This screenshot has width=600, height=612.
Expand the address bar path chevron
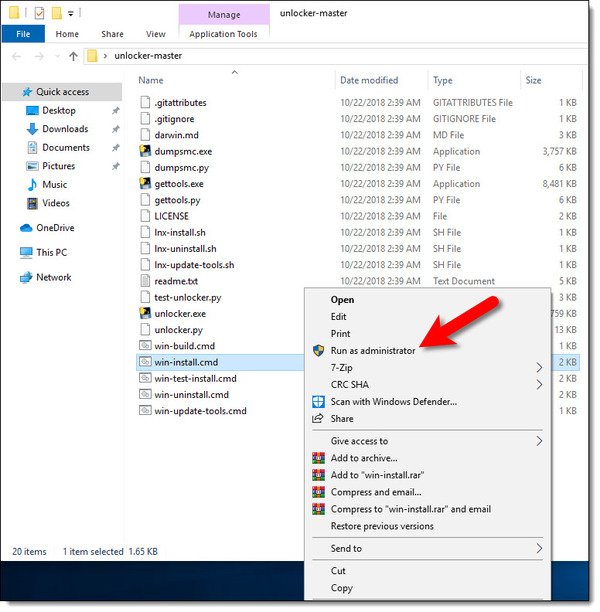click(105, 56)
